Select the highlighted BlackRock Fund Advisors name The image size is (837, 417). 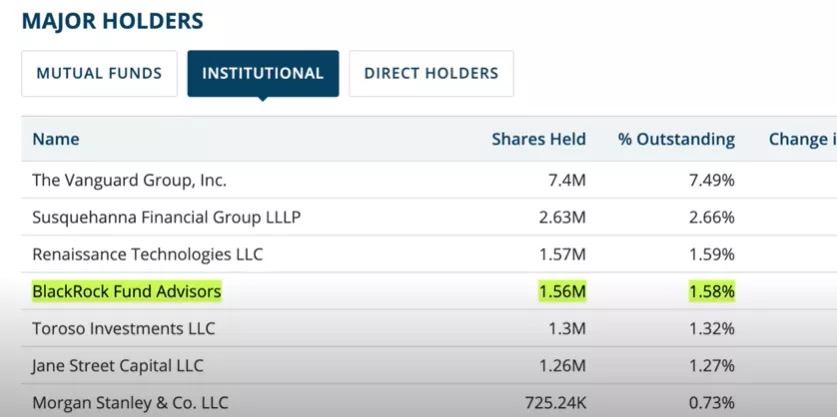point(126,292)
